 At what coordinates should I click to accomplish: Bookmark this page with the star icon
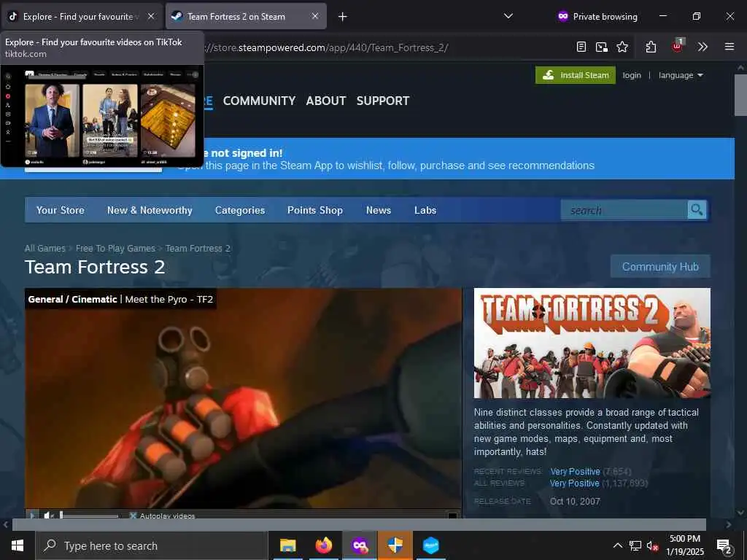pyautogui.click(x=622, y=47)
